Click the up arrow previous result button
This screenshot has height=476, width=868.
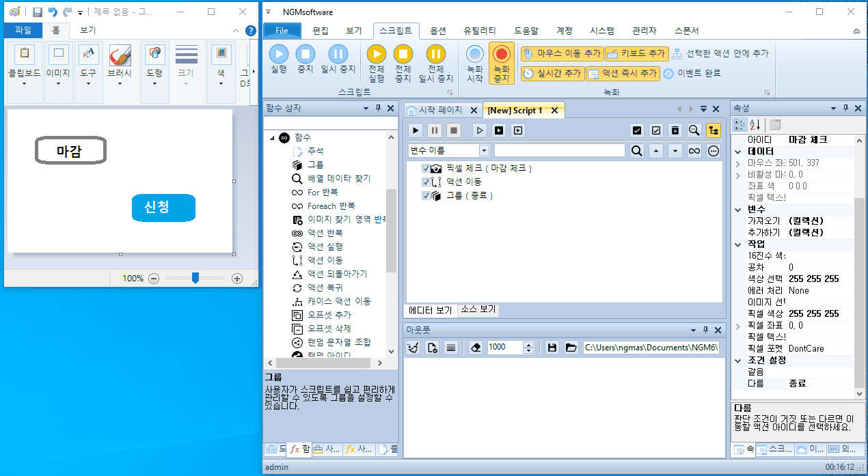click(656, 150)
